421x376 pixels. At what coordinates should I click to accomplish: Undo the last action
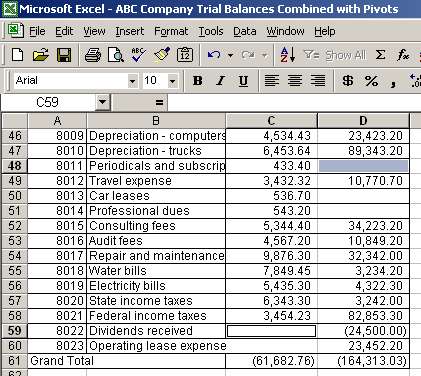click(214, 55)
